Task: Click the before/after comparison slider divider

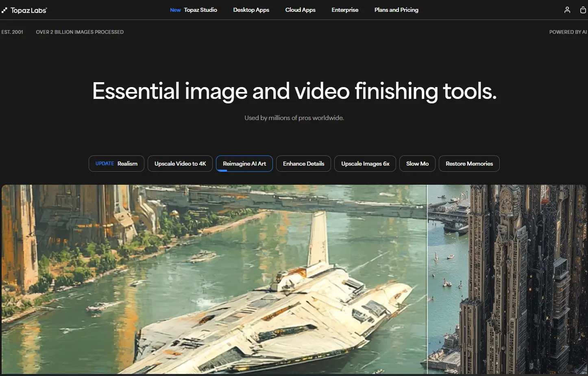Action: [x=427, y=280]
